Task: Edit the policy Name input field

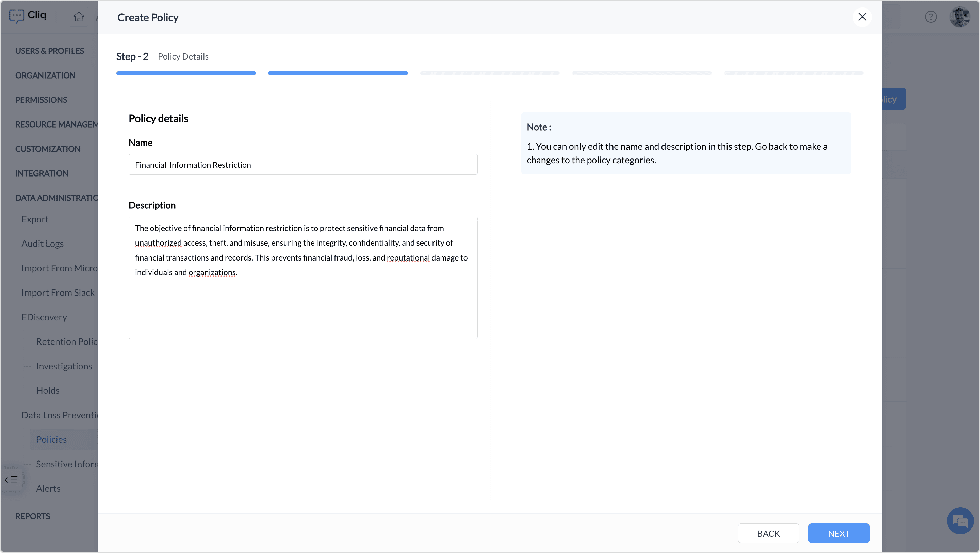Action: pyautogui.click(x=303, y=165)
